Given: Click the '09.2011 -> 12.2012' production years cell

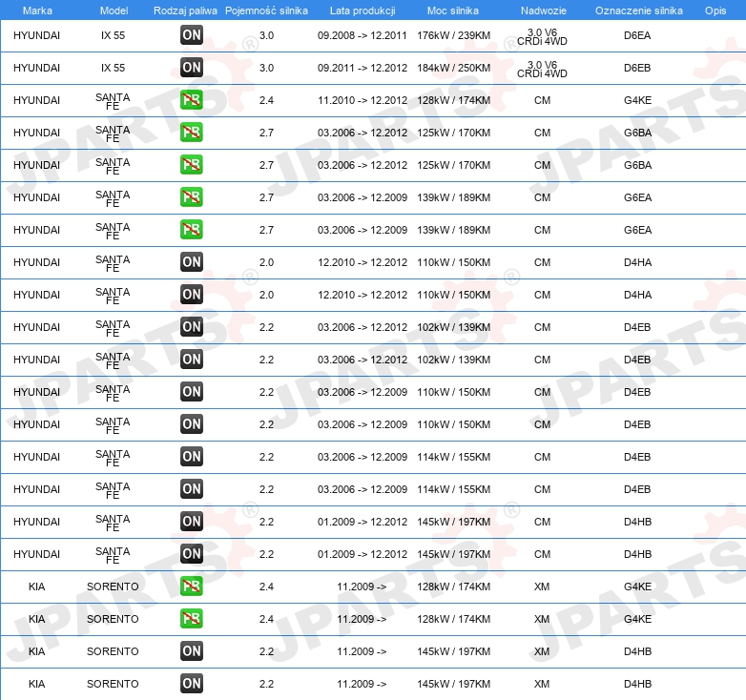Looking at the screenshot, I should [x=363, y=68].
